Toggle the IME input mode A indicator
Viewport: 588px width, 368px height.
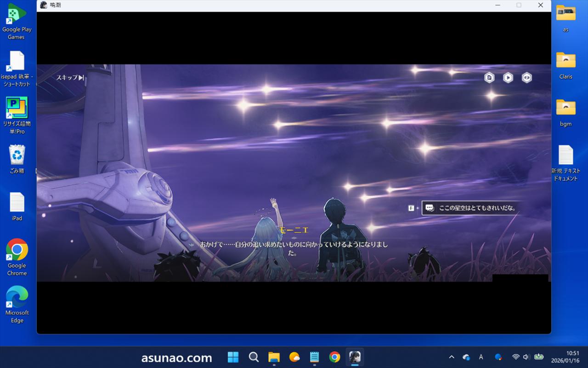pos(481,357)
